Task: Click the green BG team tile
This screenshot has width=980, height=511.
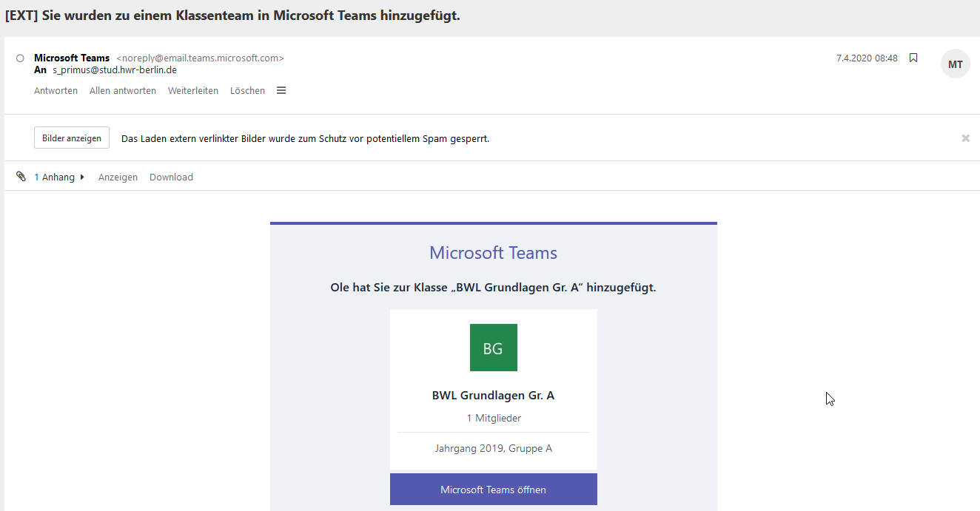Action: click(493, 348)
